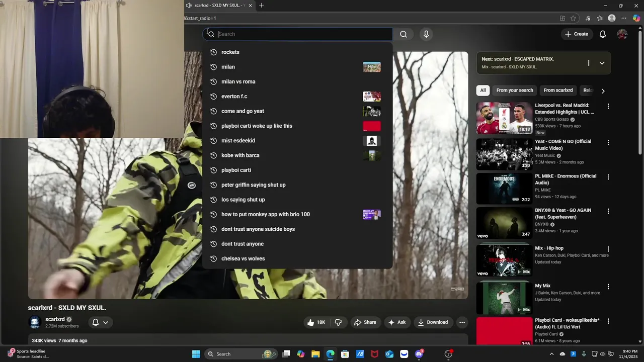Open more actions menu beside Download
Screen dimensions: 644x362
coord(462,322)
